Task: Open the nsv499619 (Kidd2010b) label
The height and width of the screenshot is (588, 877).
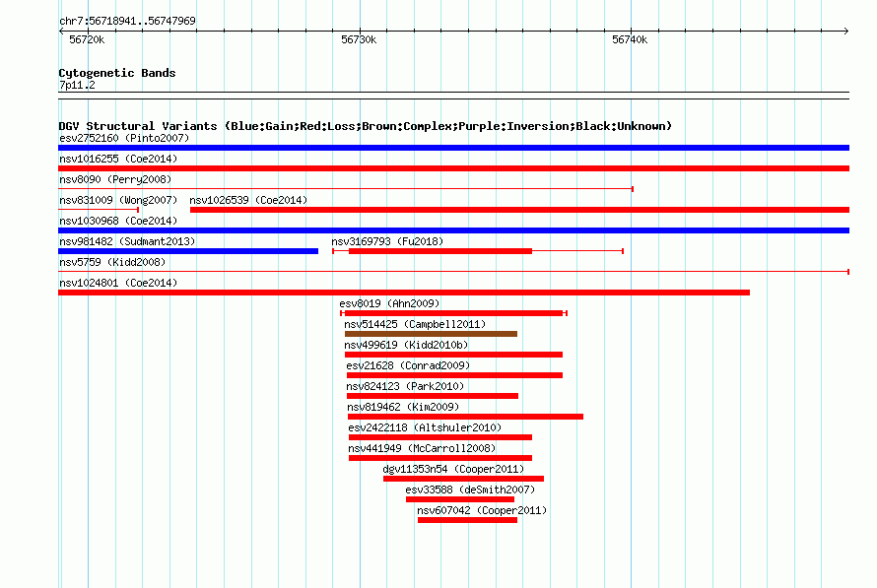Action: (x=406, y=345)
